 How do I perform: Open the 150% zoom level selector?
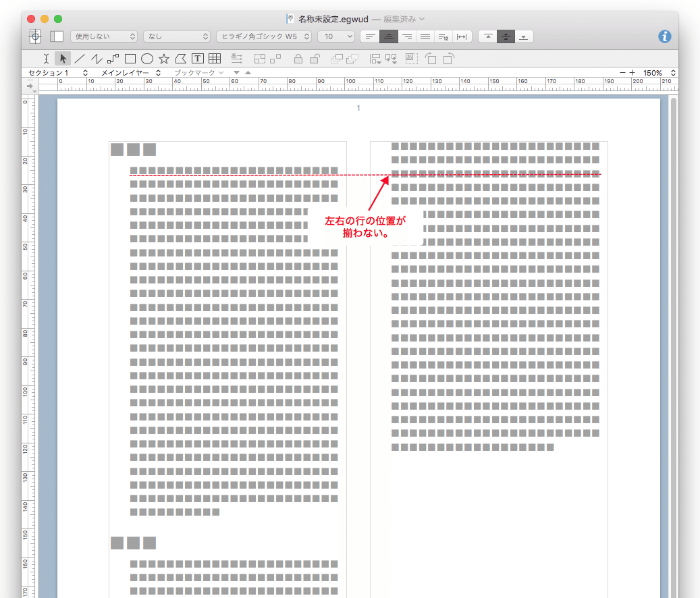tap(659, 73)
